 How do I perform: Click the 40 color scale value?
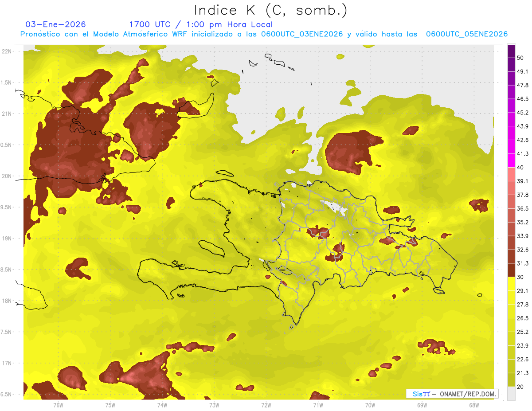click(520, 167)
